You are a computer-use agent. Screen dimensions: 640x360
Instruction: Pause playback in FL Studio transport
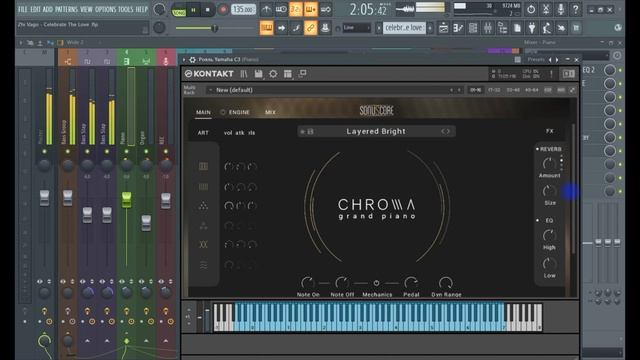point(193,10)
